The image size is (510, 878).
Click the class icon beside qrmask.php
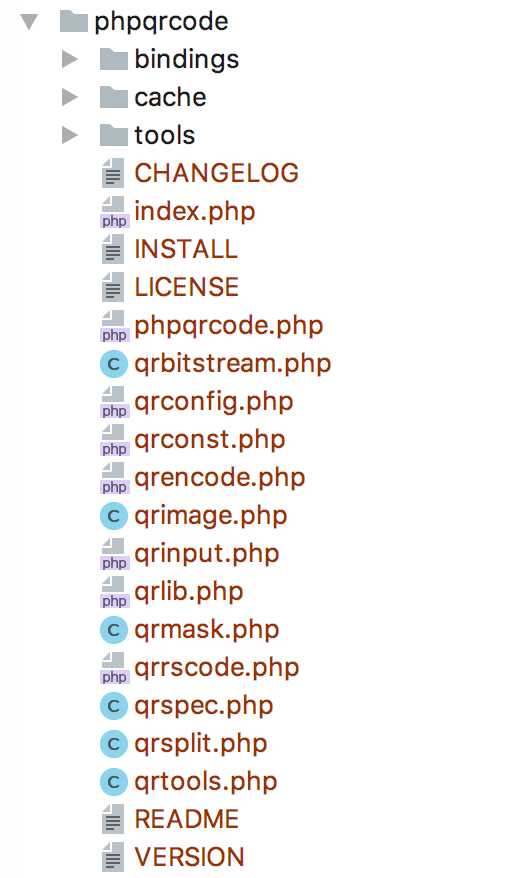point(114,631)
